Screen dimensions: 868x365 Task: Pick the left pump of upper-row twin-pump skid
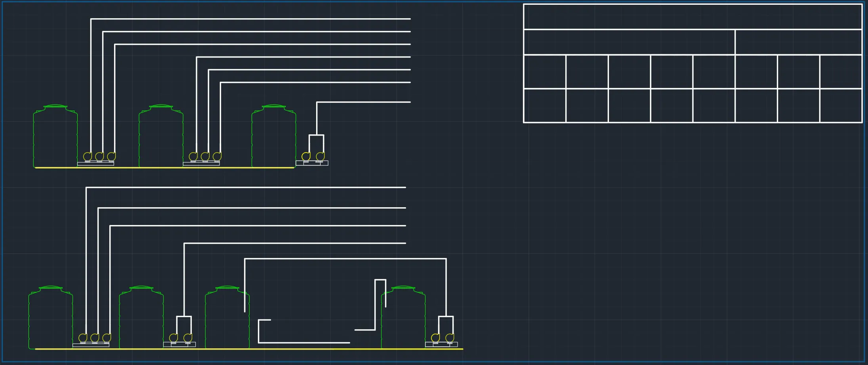click(x=306, y=157)
